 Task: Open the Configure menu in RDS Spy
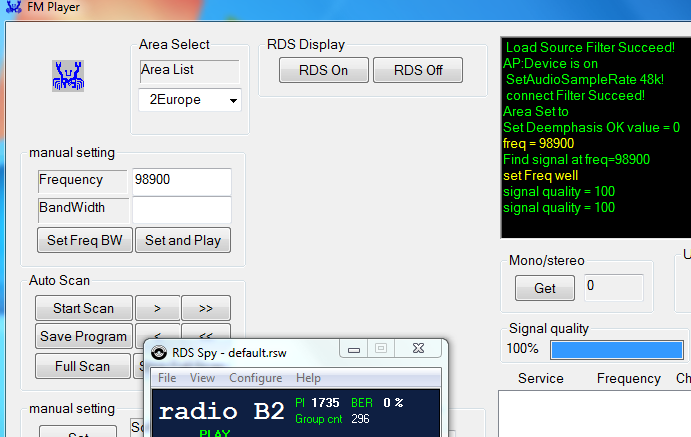click(255, 378)
